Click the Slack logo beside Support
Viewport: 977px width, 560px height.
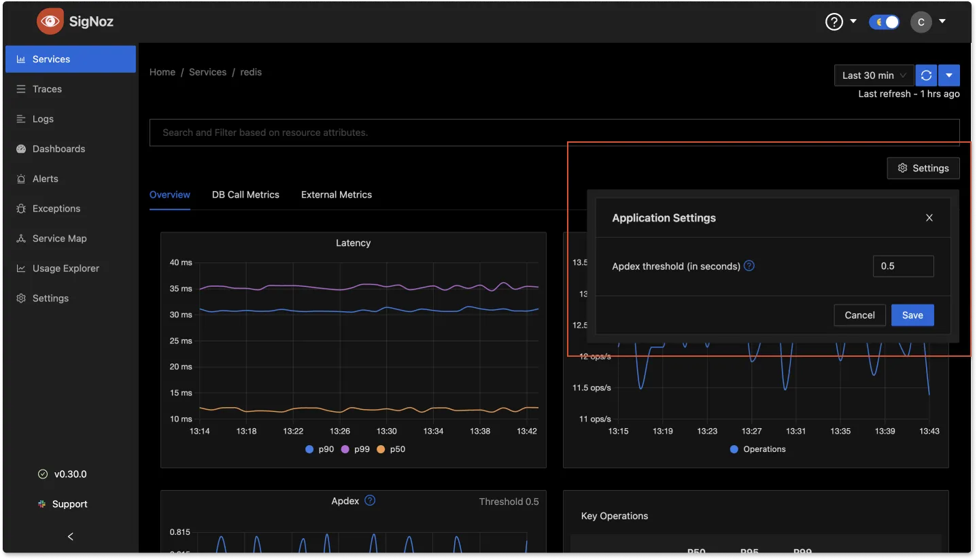(x=42, y=504)
